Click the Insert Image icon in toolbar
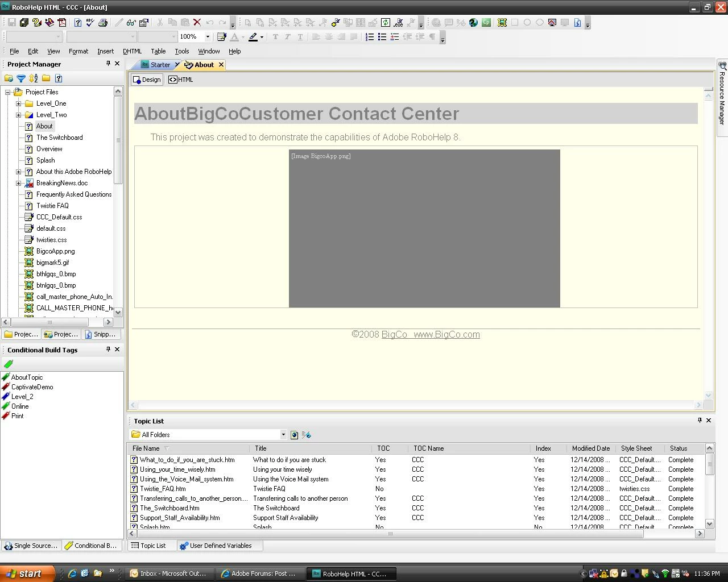 pos(502,23)
